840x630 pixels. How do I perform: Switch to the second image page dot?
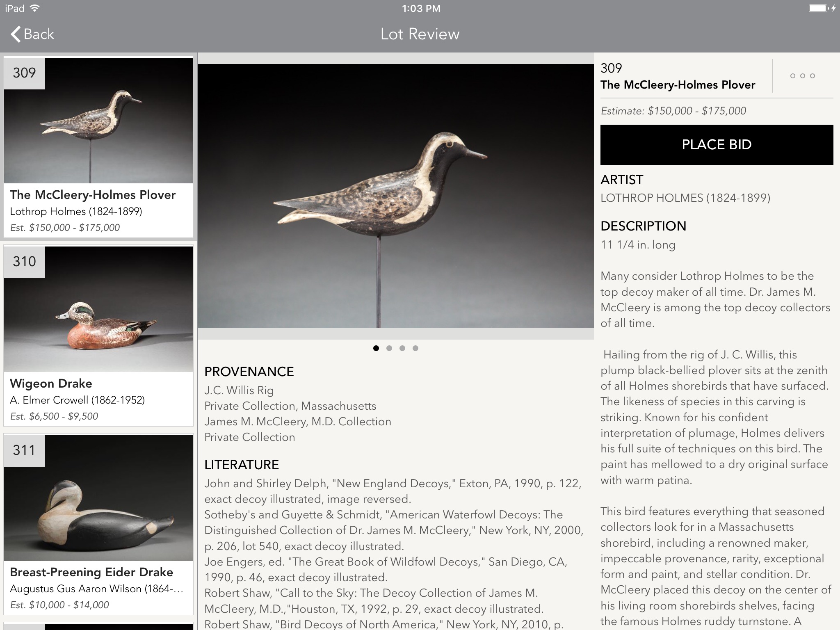tap(389, 348)
